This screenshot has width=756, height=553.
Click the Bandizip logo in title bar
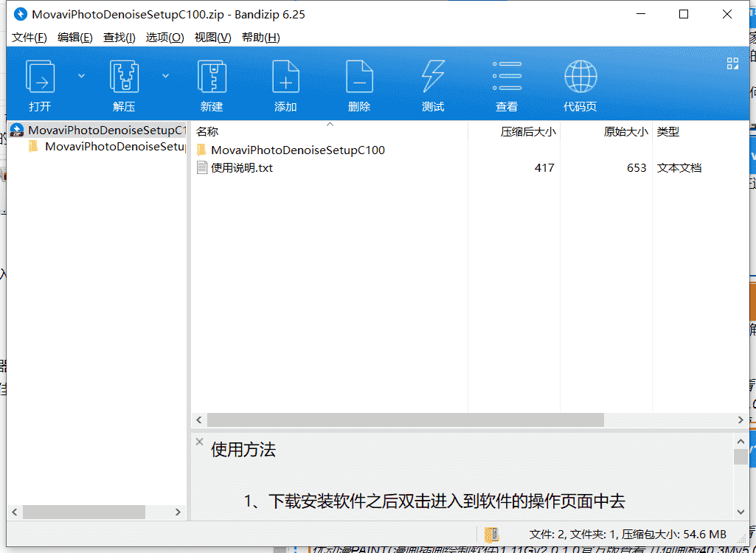click(x=20, y=15)
